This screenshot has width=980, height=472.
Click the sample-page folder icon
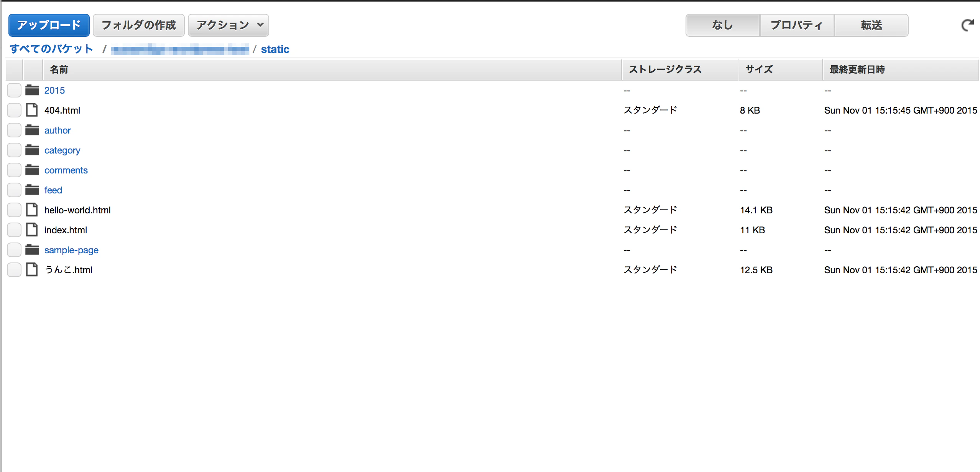(32, 250)
